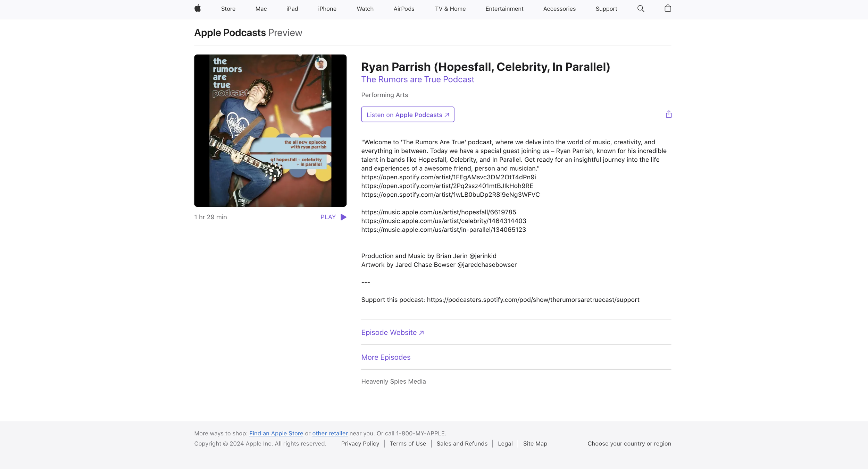Click Listen on Apple Podcasts button
Image resolution: width=868 pixels, height=469 pixels.
pyautogui.click(x=408, y=114)
